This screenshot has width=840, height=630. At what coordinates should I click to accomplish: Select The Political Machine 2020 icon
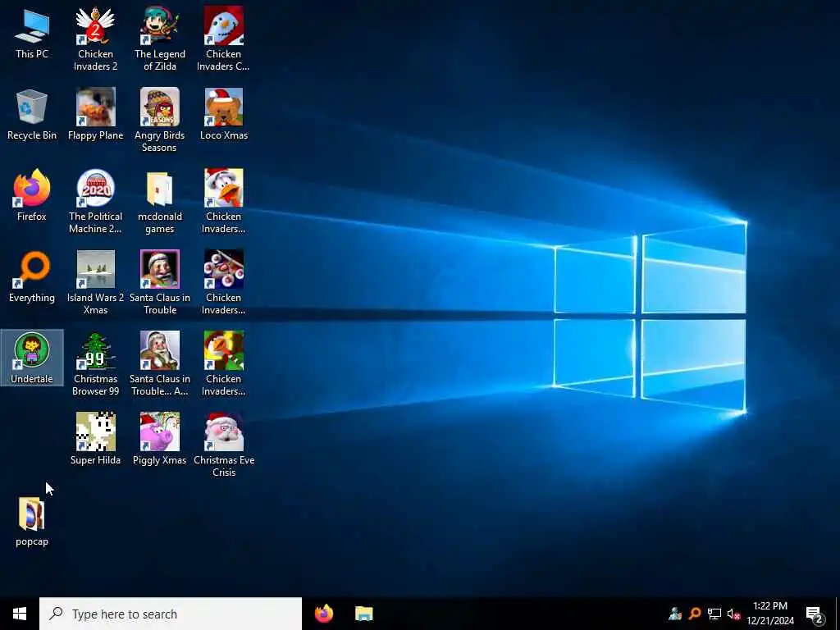tap(95, 202)
